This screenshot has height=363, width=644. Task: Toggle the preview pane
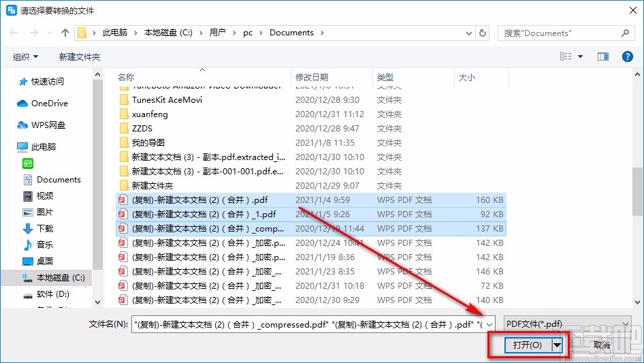(603, 57)
